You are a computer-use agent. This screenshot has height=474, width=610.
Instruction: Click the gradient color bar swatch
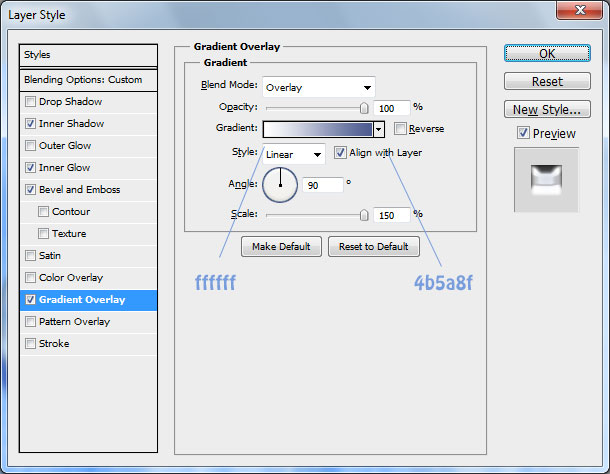pyautogui.click(x=318, y=130)
